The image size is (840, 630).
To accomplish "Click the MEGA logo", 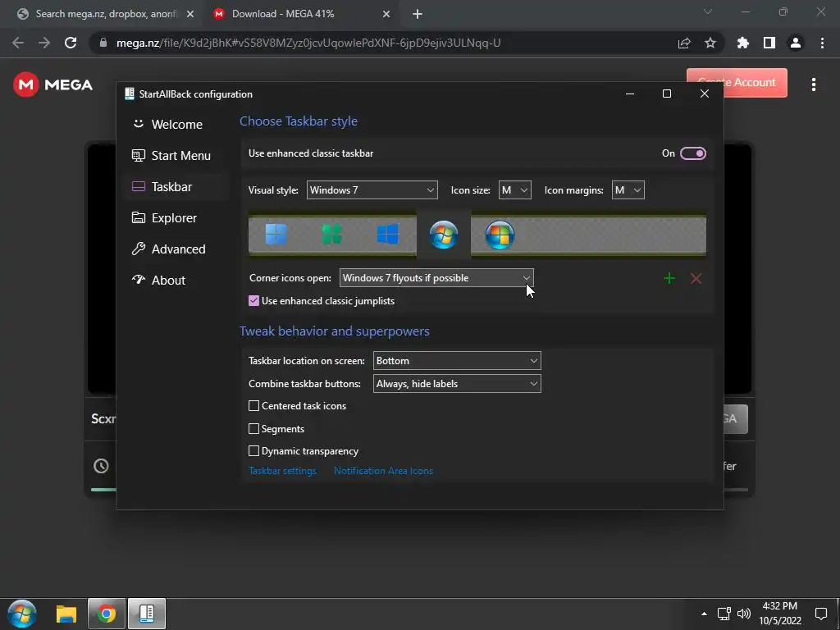I will point(53,84).
